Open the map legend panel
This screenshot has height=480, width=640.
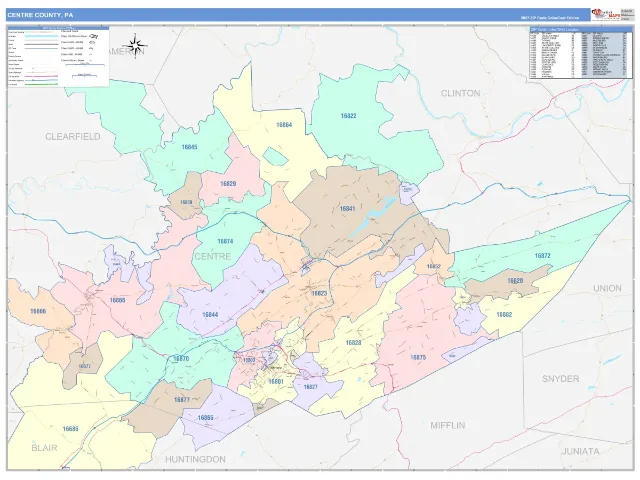[58, 56]
